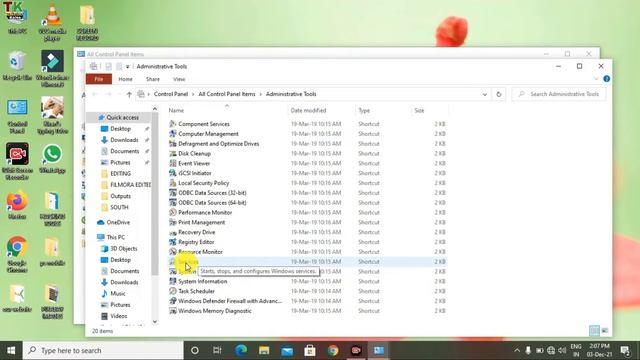The height and width of the screenshot is (360, 640).
Task: Expand address bar history dropdown
Action: pos(484,94)
